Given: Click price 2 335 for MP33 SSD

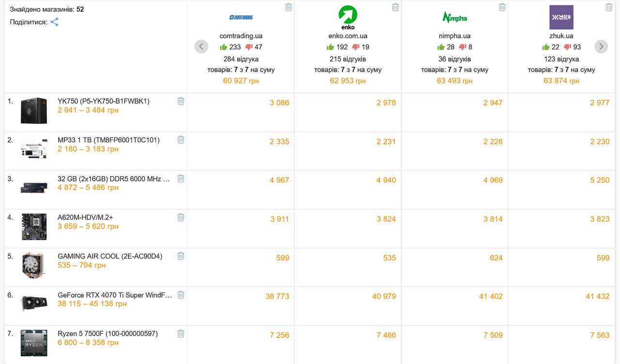Looking at the screenshot, I should coord(279,141).
